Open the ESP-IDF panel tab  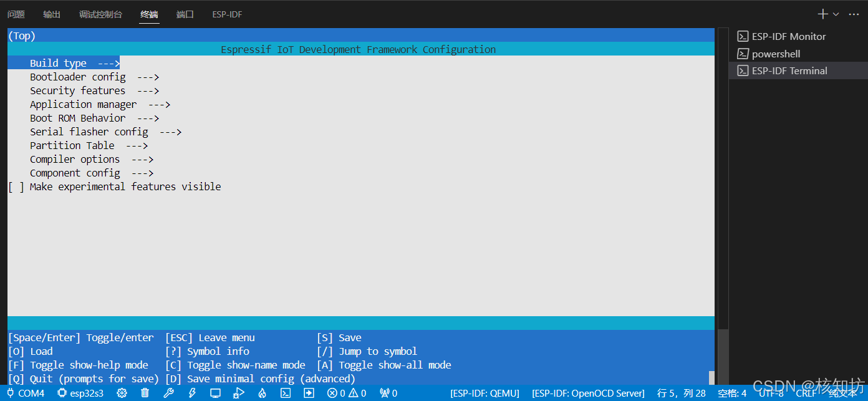(227, 14)
